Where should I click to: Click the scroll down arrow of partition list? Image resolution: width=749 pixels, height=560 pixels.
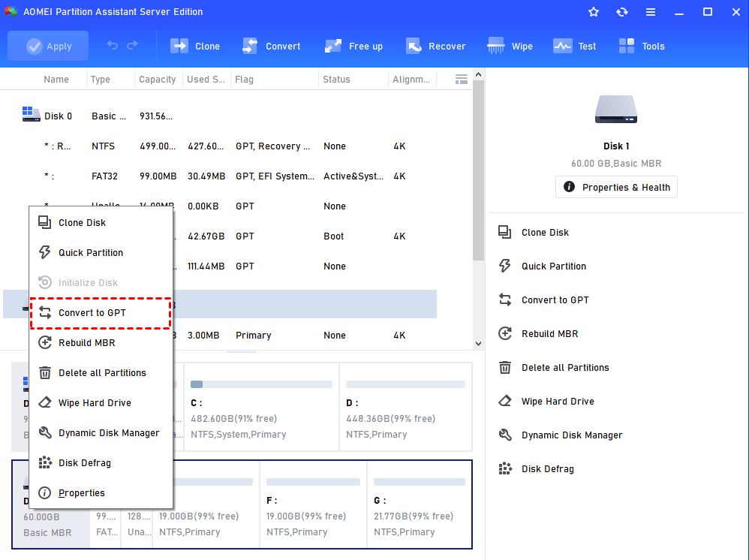point(479,344)
